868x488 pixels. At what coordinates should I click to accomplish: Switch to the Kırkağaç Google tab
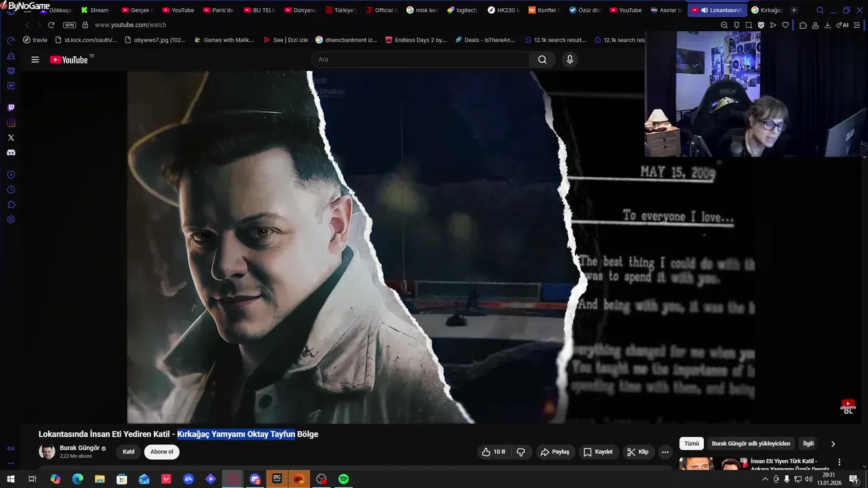pyautogui.click(x=767, y=10)
